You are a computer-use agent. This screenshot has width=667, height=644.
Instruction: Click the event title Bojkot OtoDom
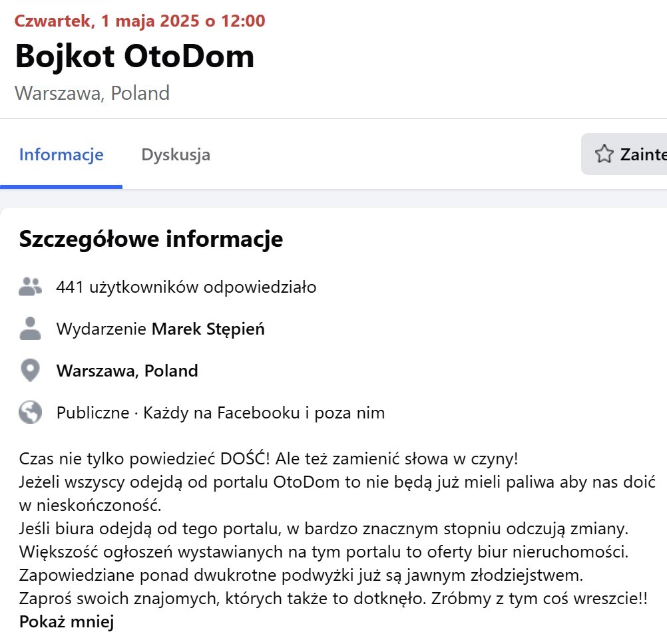(134, 56)
